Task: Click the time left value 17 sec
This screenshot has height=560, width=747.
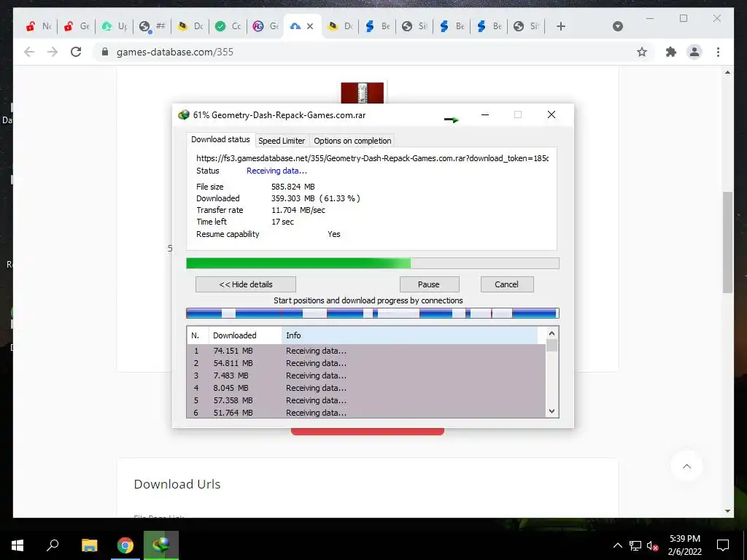Action: (282, 222)
